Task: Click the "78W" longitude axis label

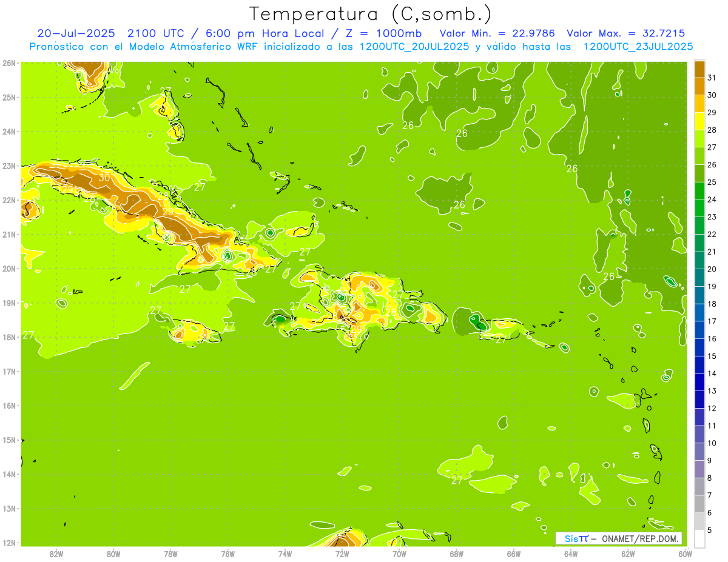Action: pos(170,554)
